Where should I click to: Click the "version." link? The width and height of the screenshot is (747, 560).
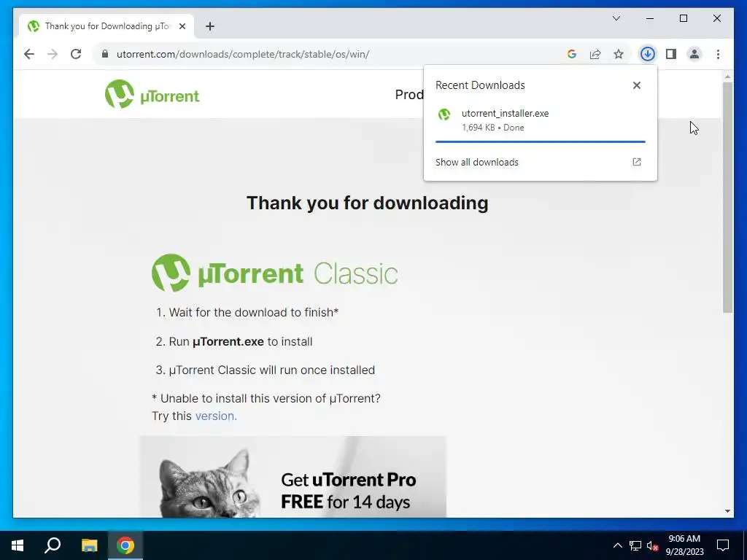coord(216,416)
